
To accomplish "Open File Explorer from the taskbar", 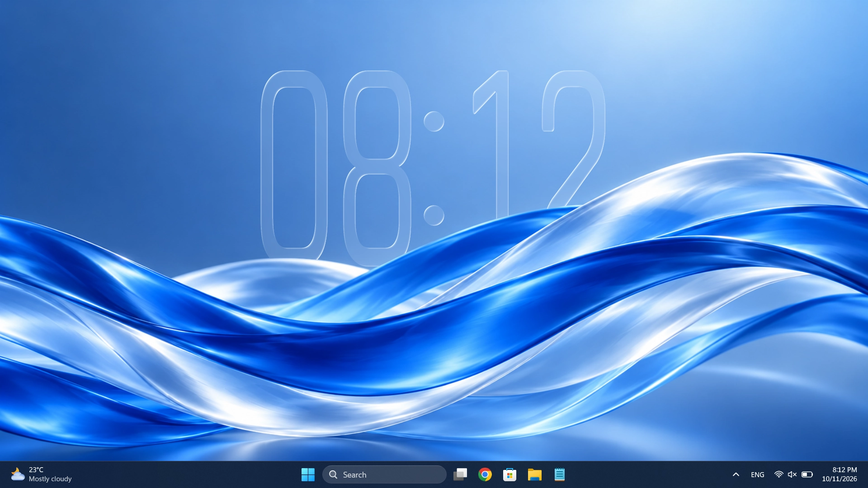I will click(x=535, y=474).
